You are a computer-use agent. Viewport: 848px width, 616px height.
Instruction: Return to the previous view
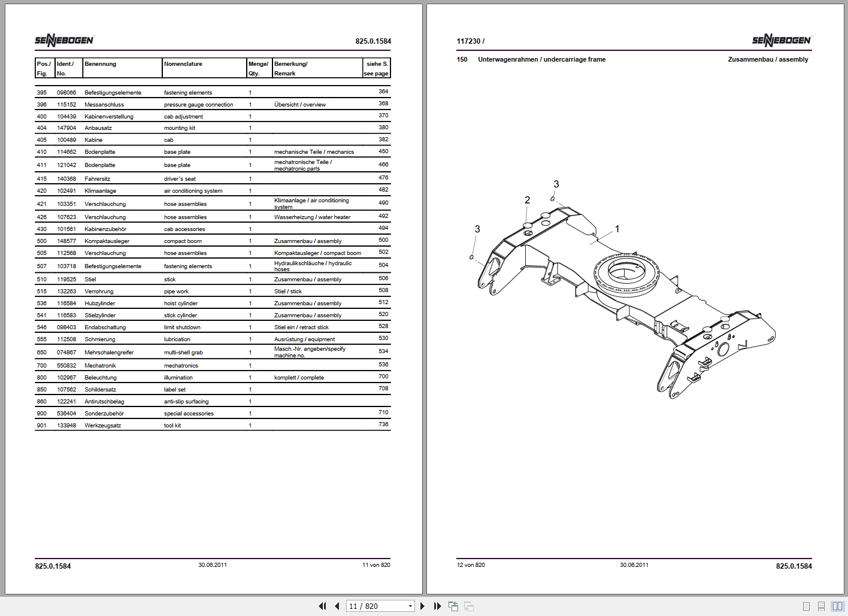[x=453, y=606]
